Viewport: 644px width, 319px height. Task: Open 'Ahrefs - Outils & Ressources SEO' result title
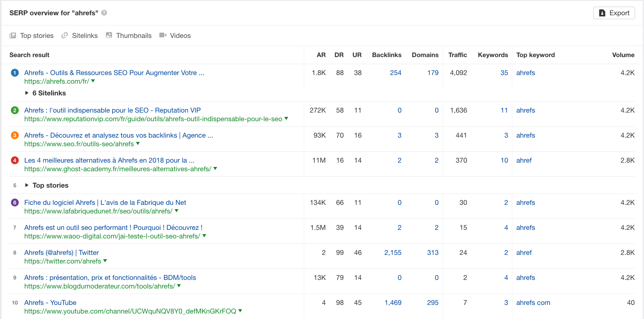(x=114, y=73)
